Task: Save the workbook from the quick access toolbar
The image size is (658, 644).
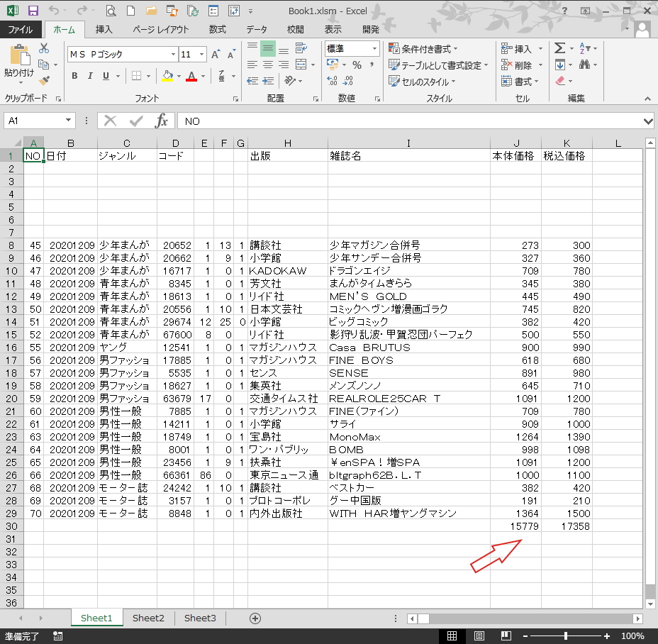Action: coord(33,11)
